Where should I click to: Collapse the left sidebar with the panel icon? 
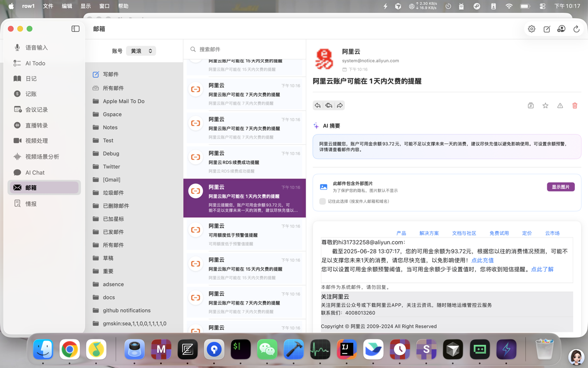tap(75, 28)
